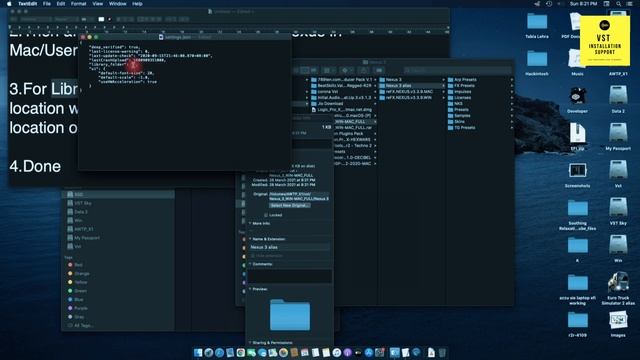Open the Soothing Relaxation folder on desktop
This screenshot has width=640, height=360.
point(577,208)
